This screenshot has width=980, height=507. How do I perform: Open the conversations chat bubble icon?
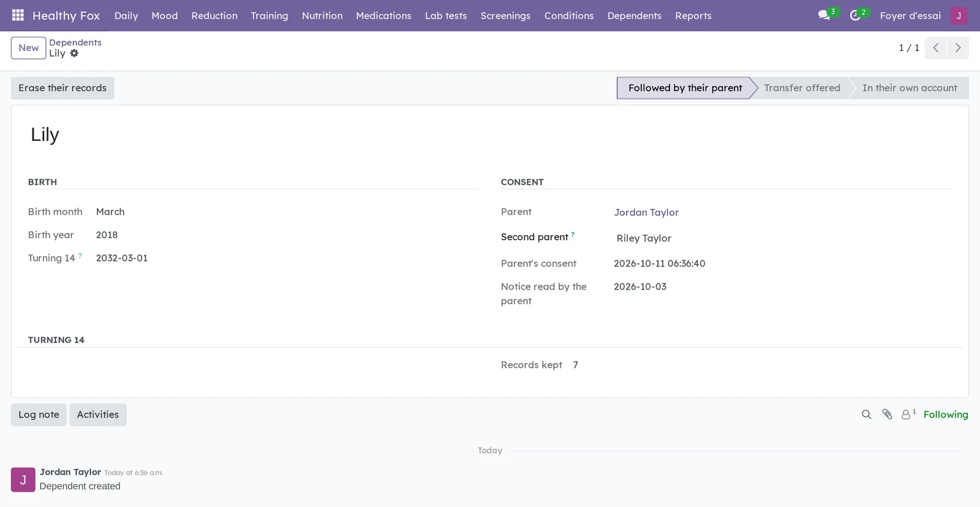[x=824, y=15]
